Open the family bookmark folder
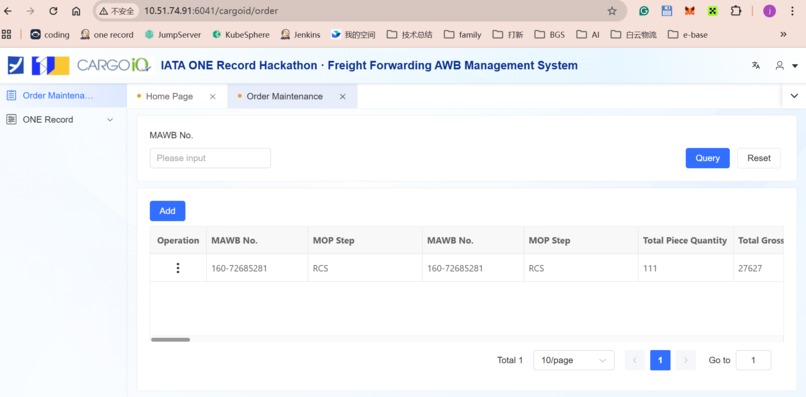Image resolution: width=806 pixels, height=397 pixels. coord(463,34)
